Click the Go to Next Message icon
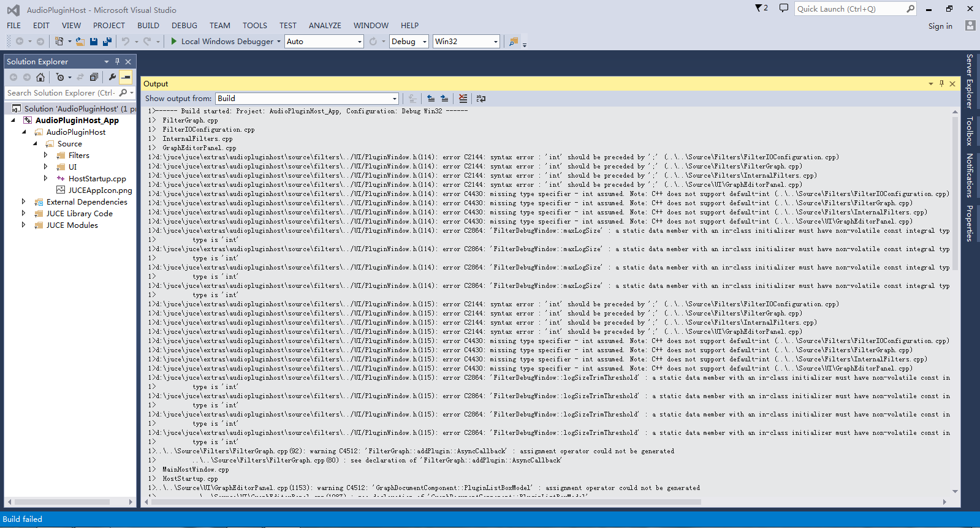Screen dimensions: 980x528 coord(444,98)
